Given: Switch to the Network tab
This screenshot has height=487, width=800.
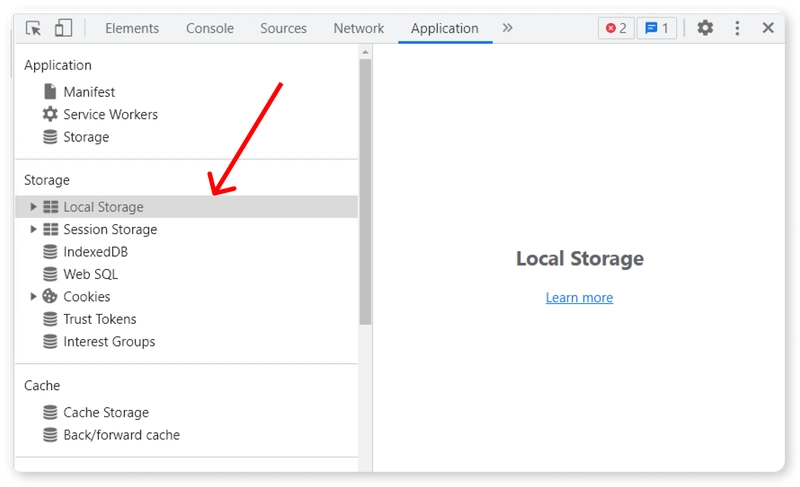Looking at the screenshot, I should (x=359, y=28).
